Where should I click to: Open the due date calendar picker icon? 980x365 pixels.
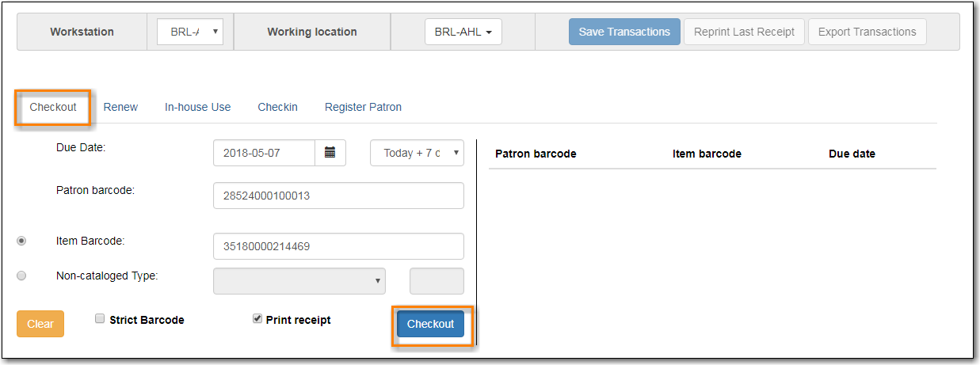click(x=330, y=153)
